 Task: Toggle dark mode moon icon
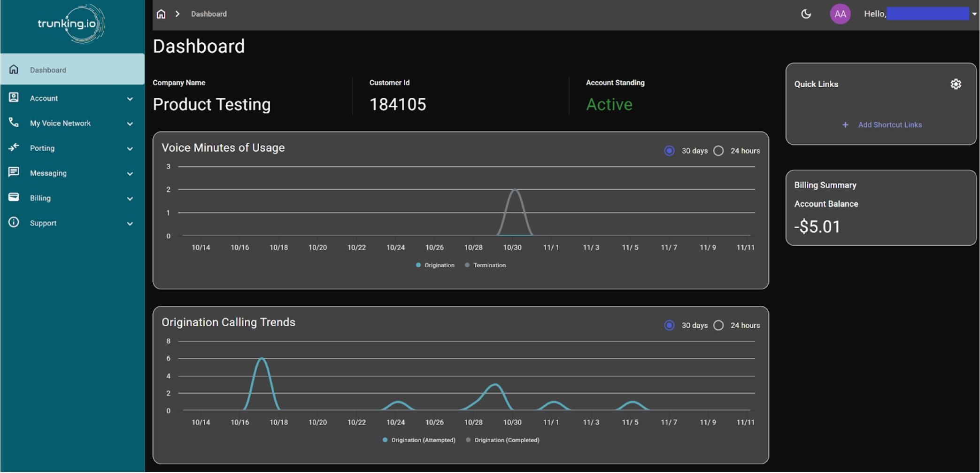[806, 14]
